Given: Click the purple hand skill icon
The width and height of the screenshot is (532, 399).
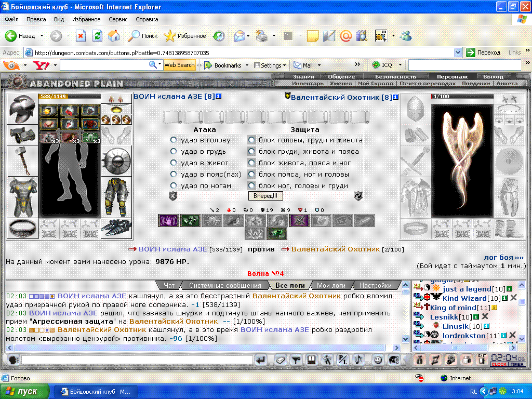Looking at the screenshot, I should [x=168, y=220].
